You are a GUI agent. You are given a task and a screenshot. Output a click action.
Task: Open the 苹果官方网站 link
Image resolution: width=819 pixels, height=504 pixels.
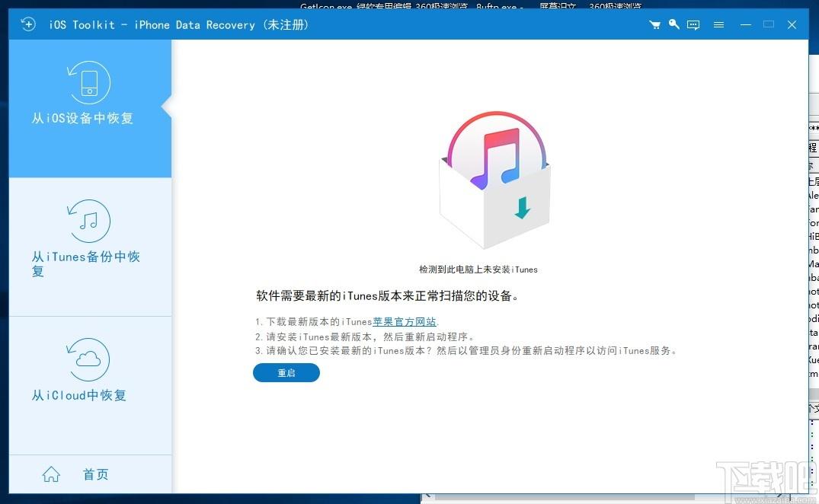click(405, 322)
